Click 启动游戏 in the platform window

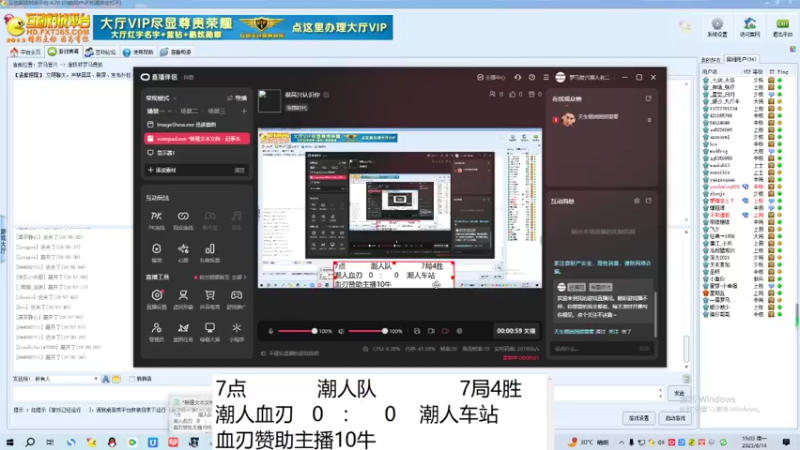(x=676, y=418)
